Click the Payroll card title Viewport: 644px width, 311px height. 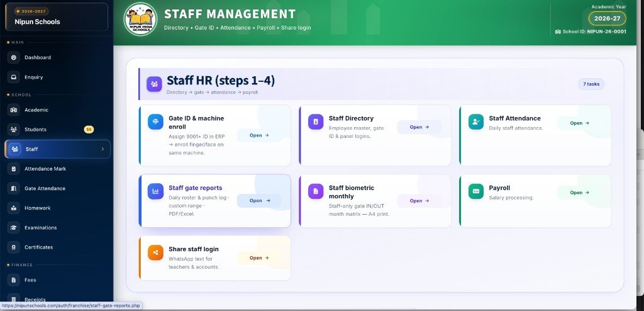(499, 188)
